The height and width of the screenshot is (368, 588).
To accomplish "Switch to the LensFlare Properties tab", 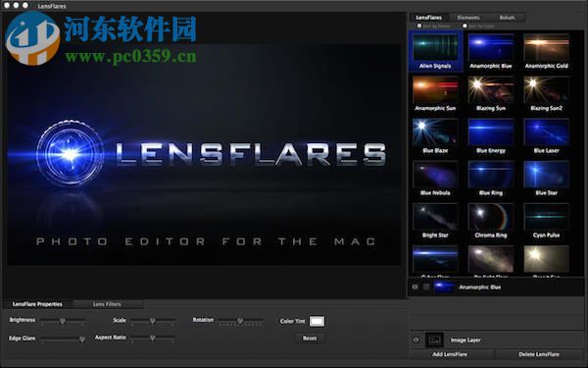I will coord(37,304).
